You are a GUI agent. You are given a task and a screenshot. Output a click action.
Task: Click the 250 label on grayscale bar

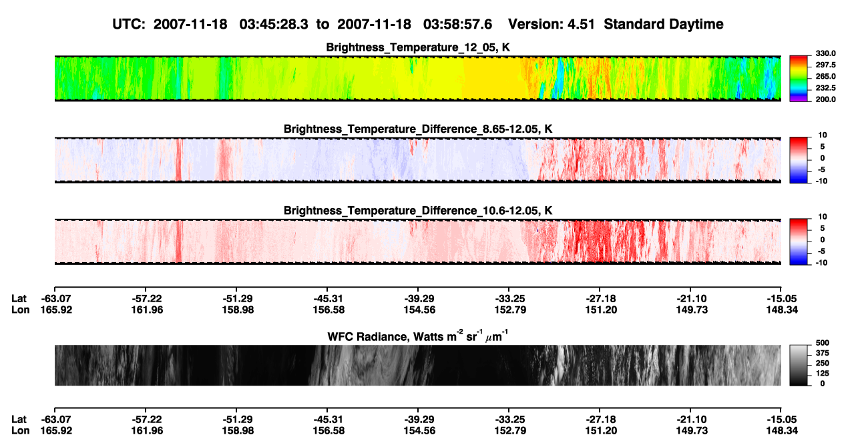click(823, 363)
